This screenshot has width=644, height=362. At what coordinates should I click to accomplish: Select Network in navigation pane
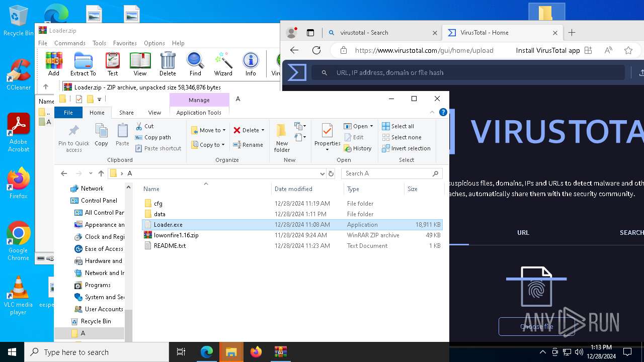(x=92, y=189)
